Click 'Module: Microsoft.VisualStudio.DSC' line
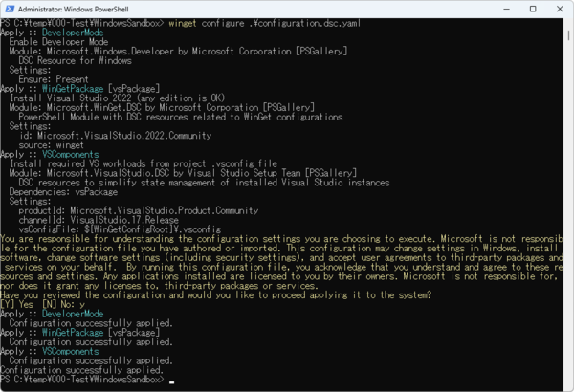Image resolution: width=574 pixels, height=392 pixels. click(x=183, y=173)
